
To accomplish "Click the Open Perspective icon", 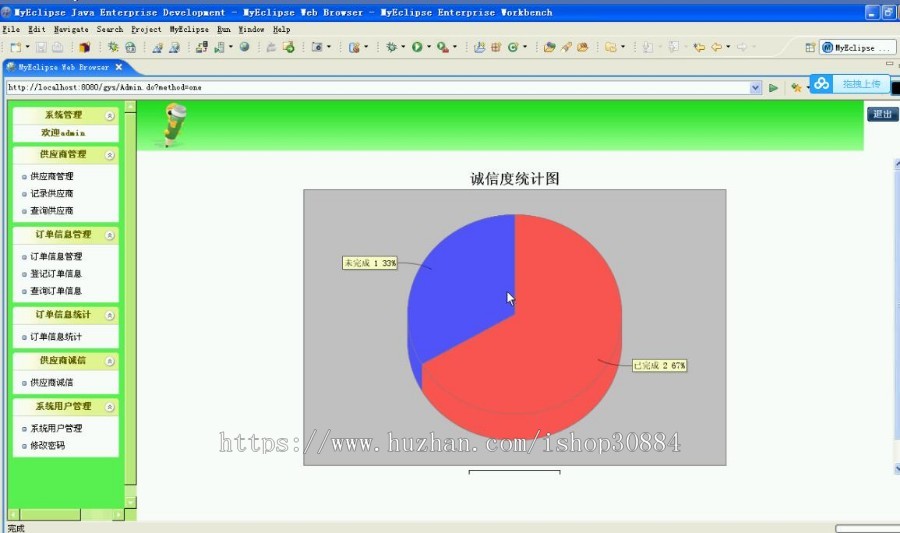I will tap(810, 48).
